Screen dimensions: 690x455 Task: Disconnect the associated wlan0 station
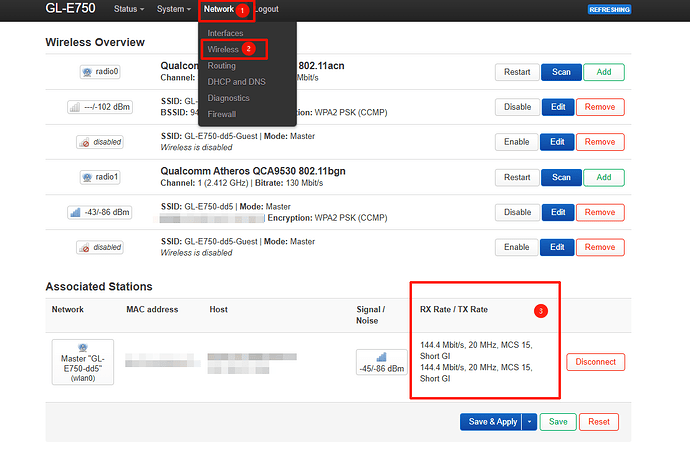coord(596,362)
